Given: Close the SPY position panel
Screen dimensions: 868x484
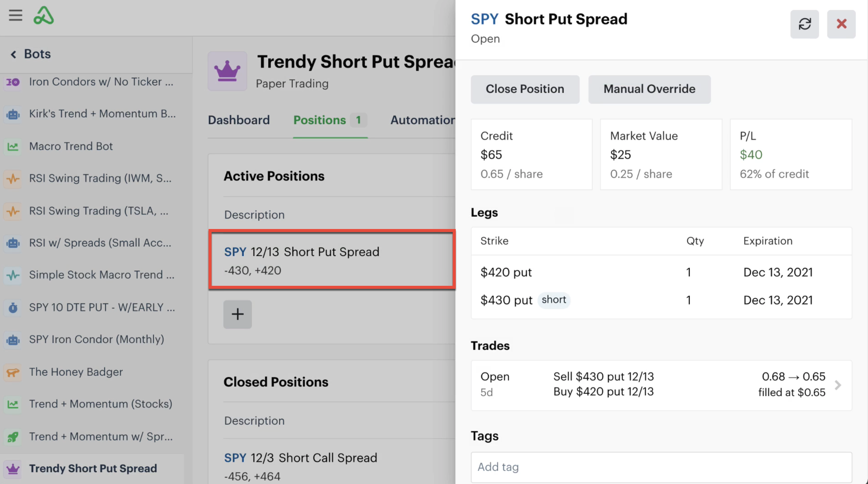Looking at the screenshot, I should (841, 24).
